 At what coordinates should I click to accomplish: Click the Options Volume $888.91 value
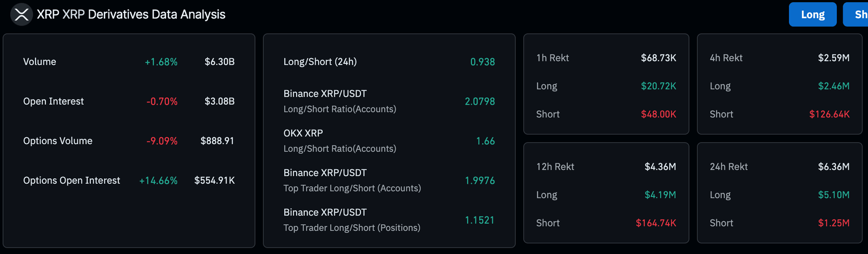[x=217, y=141]
